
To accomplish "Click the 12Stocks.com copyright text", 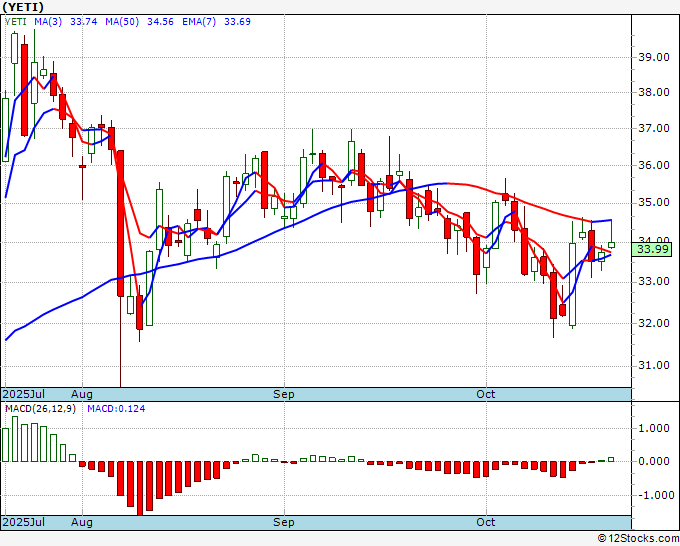I will tap(638, 539).
